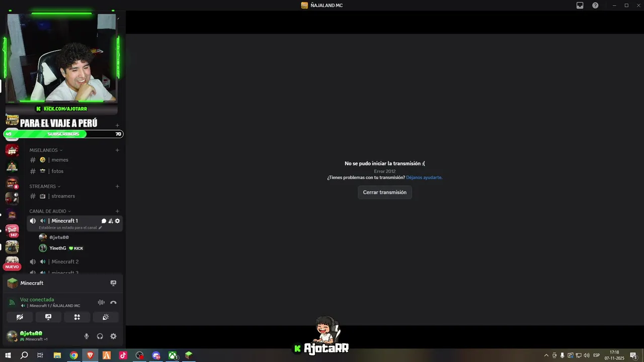Collapse the STREAMERS category

(45, 187)
